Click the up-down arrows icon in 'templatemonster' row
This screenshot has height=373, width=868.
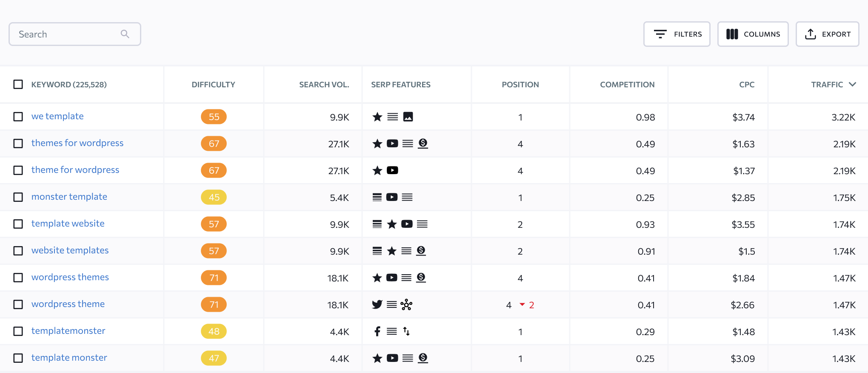coord(407,331)
